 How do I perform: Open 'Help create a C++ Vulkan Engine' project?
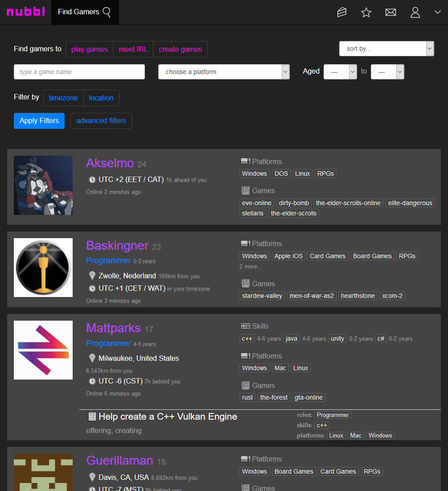168,417
